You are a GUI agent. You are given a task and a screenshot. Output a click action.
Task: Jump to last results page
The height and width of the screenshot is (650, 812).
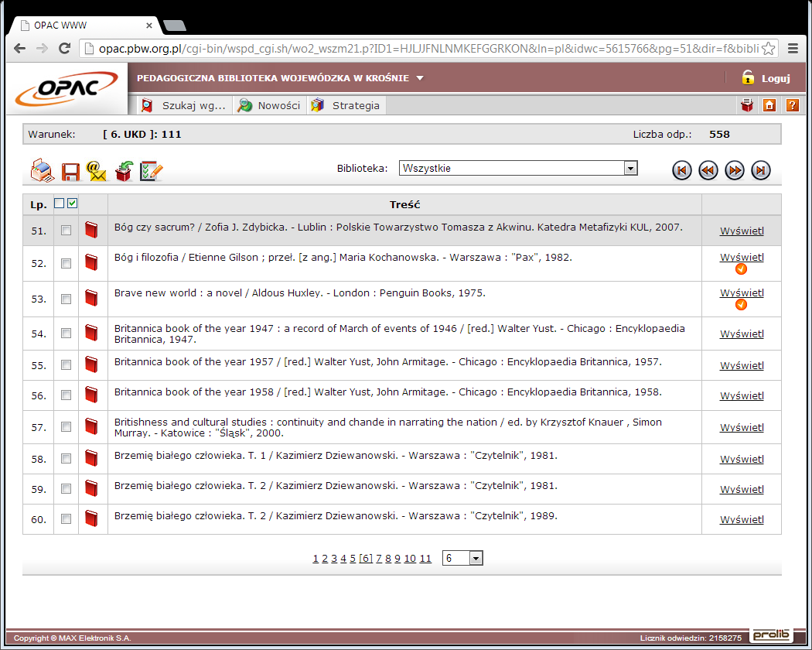point(761,170)
